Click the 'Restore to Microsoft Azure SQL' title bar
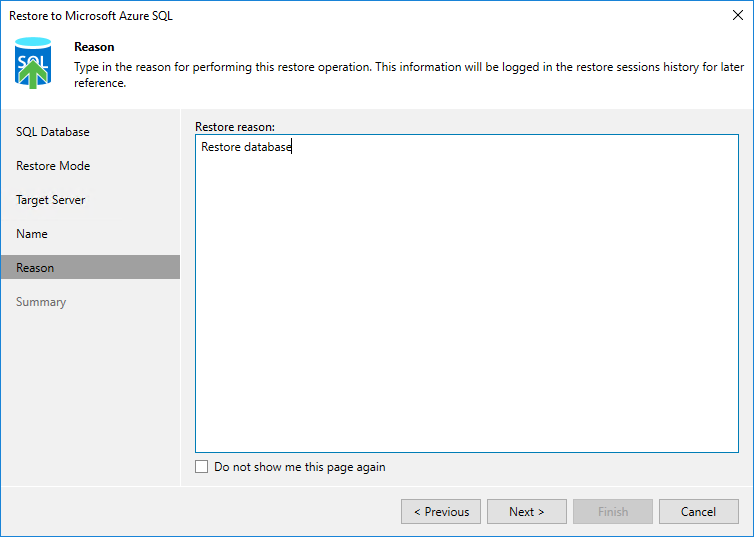This screenshot has height=537, width=754. 84,16
